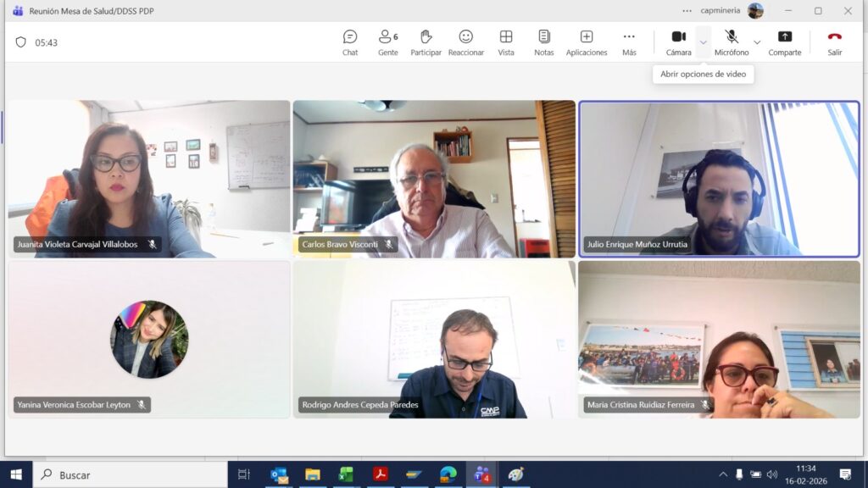
Task: Expand the microphone audio options chevron
Action: click(x=757, y=42)
